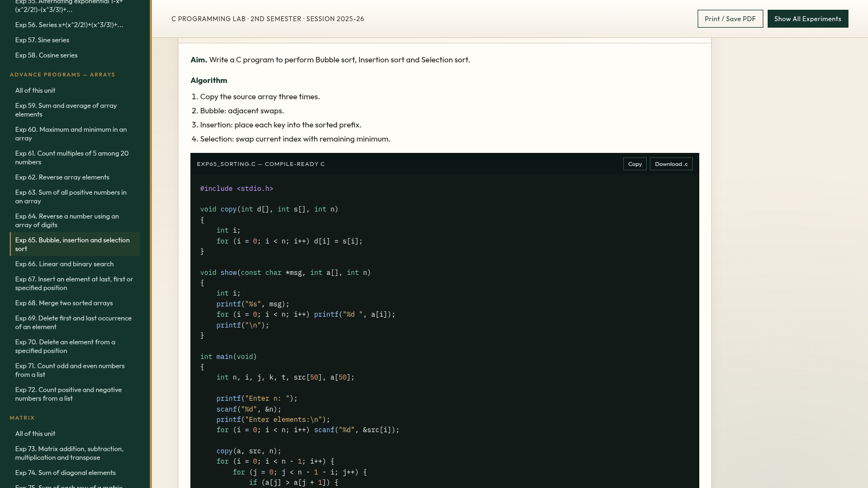Open Exp 58. Cosine series
868x488 pixels.
point(75,55)
